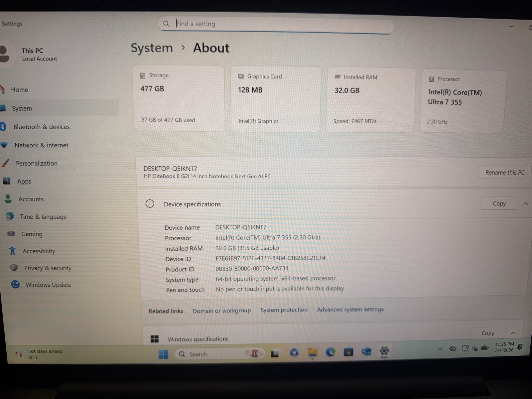This screenshot has height=399, width=532.
Task: Open Microsoft Store from the taskbar
Action: [348, 351]
